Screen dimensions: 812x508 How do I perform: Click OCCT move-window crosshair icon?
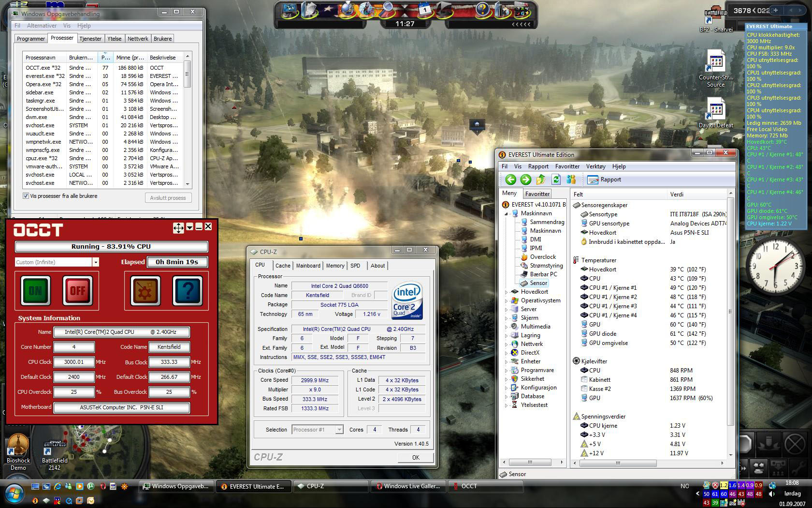[x=178, y=228]
